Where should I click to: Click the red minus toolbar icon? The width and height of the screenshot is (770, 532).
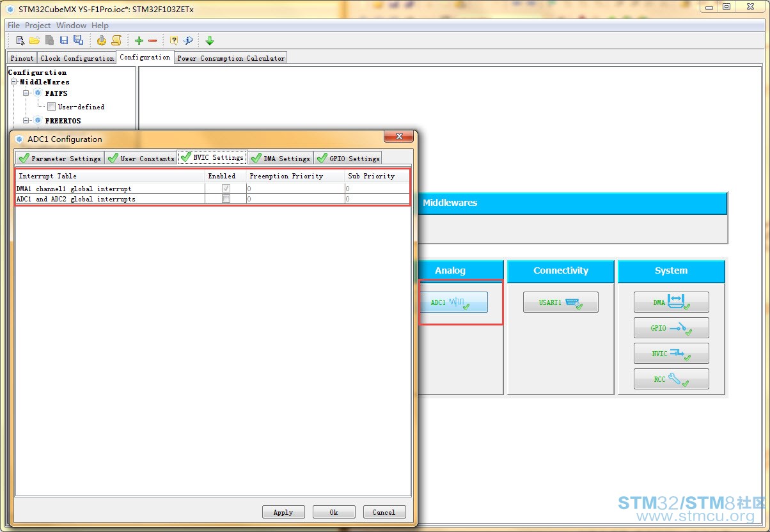pos(152,40)
